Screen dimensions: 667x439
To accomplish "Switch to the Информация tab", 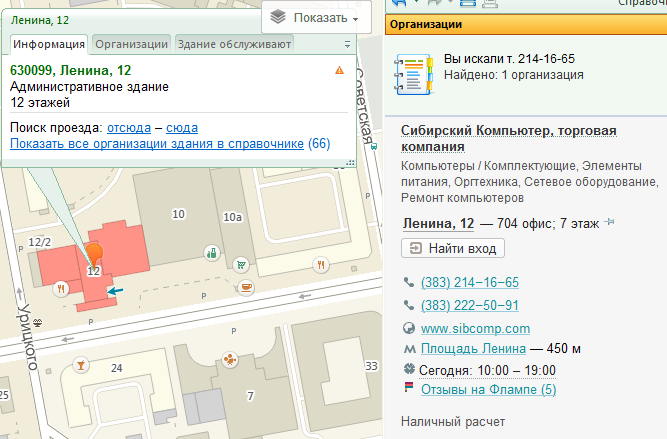I will point(48,44).
